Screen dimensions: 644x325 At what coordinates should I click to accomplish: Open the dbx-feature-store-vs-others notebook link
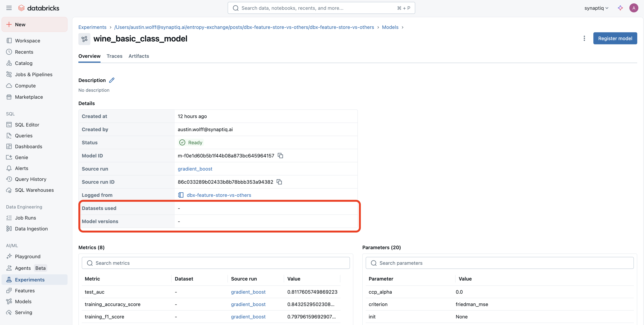pos(219,195)
